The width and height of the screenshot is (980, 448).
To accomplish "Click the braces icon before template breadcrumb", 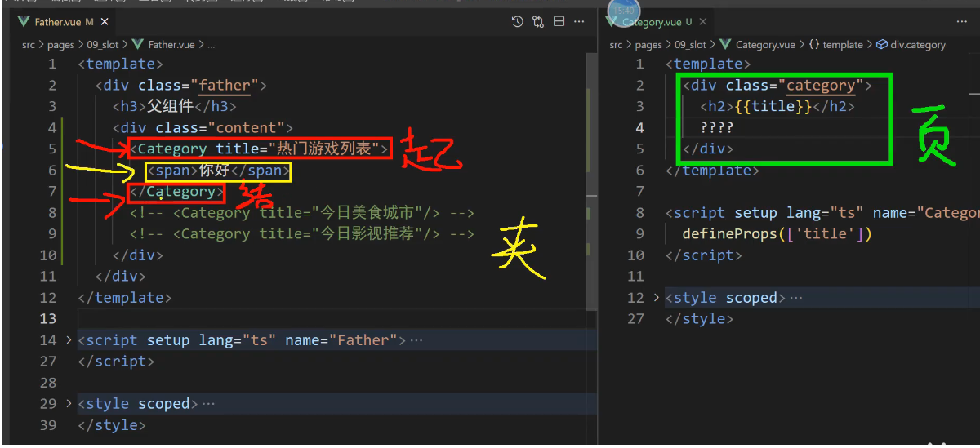I will [814, 45].
